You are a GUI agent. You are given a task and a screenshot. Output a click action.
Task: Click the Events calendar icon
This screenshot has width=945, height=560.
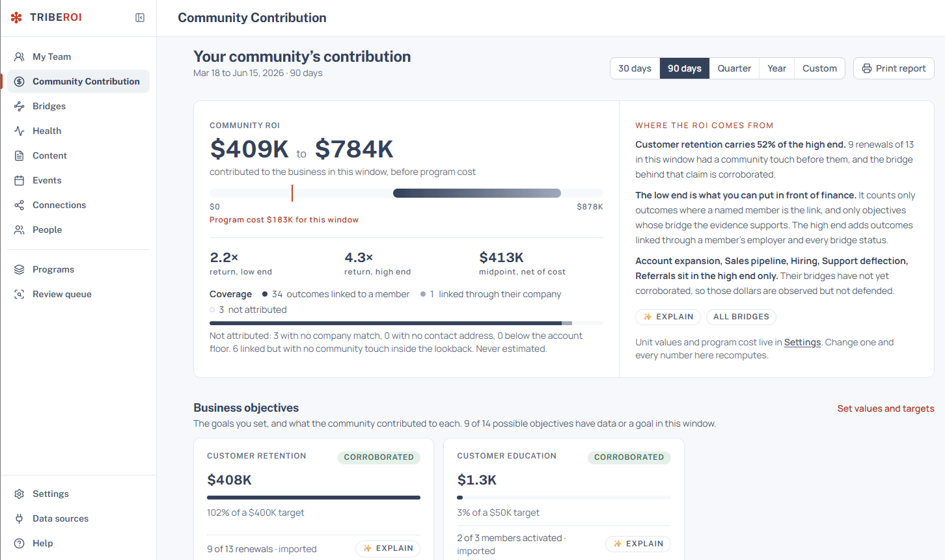coord(20,180)
